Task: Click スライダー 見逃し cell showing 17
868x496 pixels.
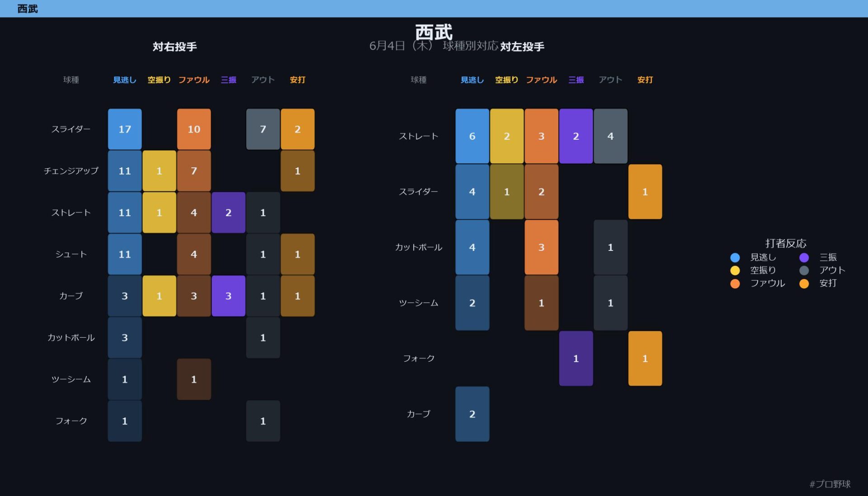Action: [x=125, y=129]
